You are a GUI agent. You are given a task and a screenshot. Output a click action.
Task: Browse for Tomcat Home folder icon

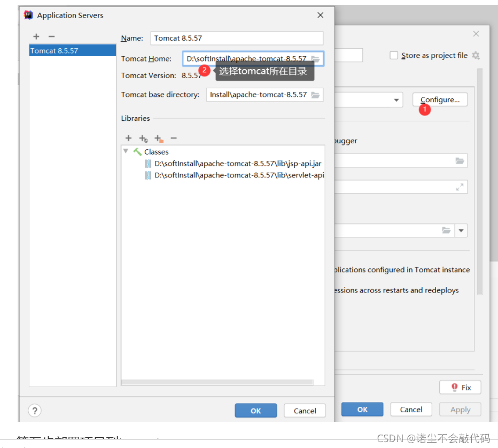click(x=315, y=59)
